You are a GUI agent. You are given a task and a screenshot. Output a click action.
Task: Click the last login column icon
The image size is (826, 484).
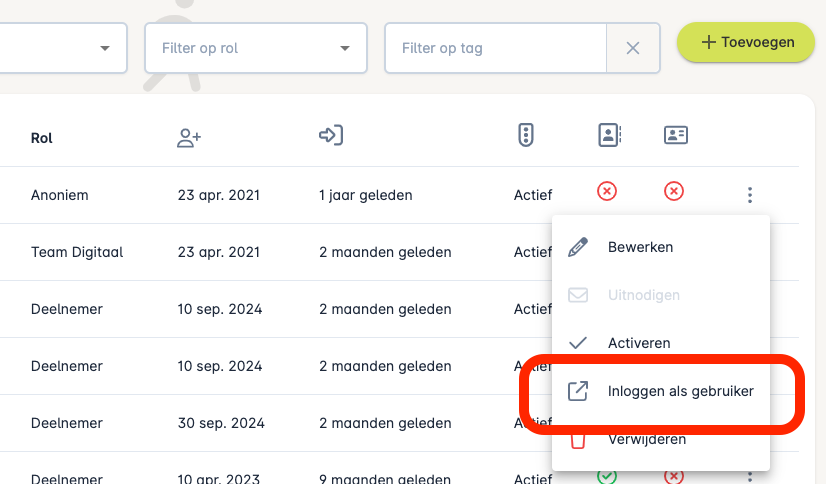click(331, 136)
